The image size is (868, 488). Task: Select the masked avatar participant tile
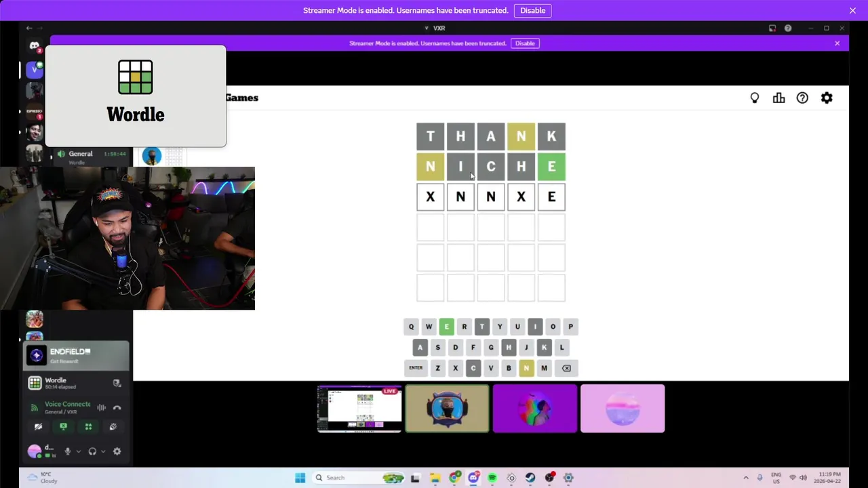coord(447,409)
